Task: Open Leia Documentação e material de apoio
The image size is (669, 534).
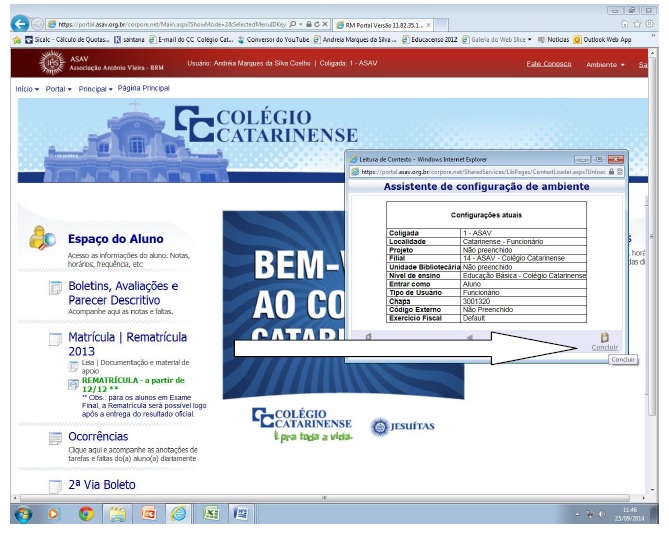Action: 135,367
